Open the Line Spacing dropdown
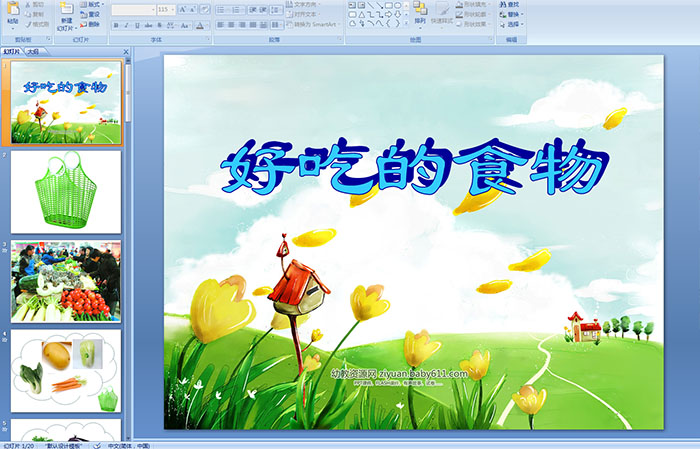The width and height of the screenshot is (700, 449). pyautogui.click(x=276, y=10)
